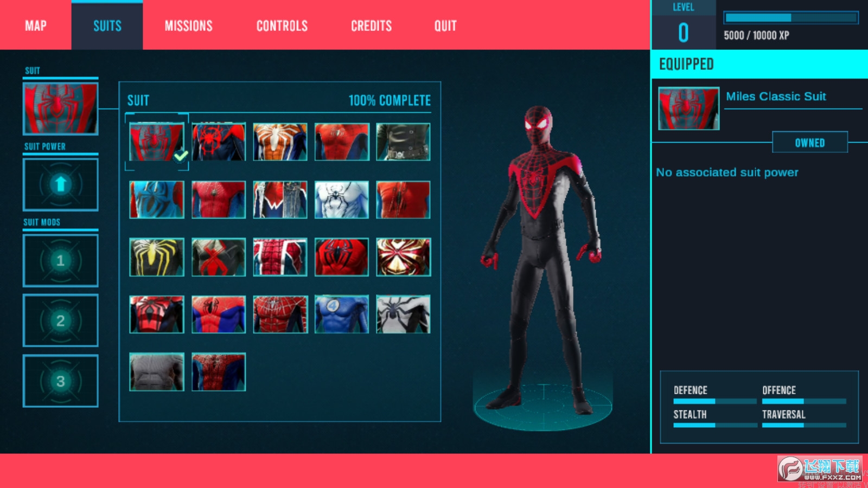Viewport: 868px width, 488px height.
Task: Open the Map tab
Action: pyautogui.click(x=36, y=25)
